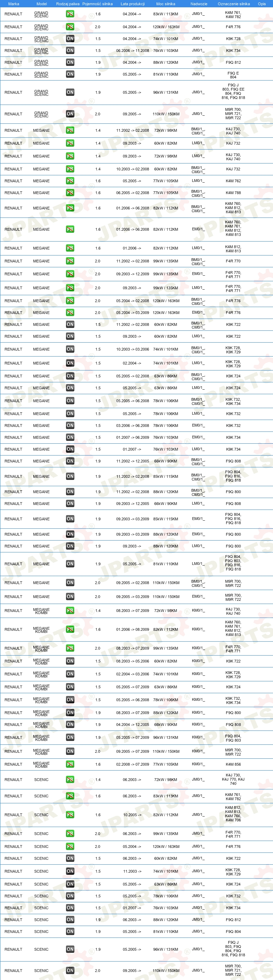Click PB icon for Megane Kombi 1.4 K4J 730
The image size is (273, 980).
(70, 611)
